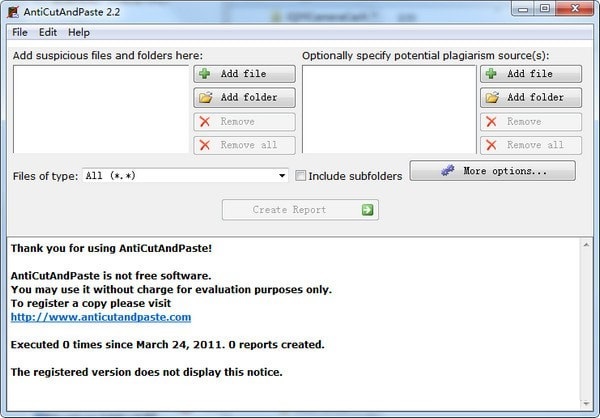The width and height of the screenshot is (600, 418).
Task: Open the anticutandpaste.com link
Action: pyautogui.click(x=101, y=317)
